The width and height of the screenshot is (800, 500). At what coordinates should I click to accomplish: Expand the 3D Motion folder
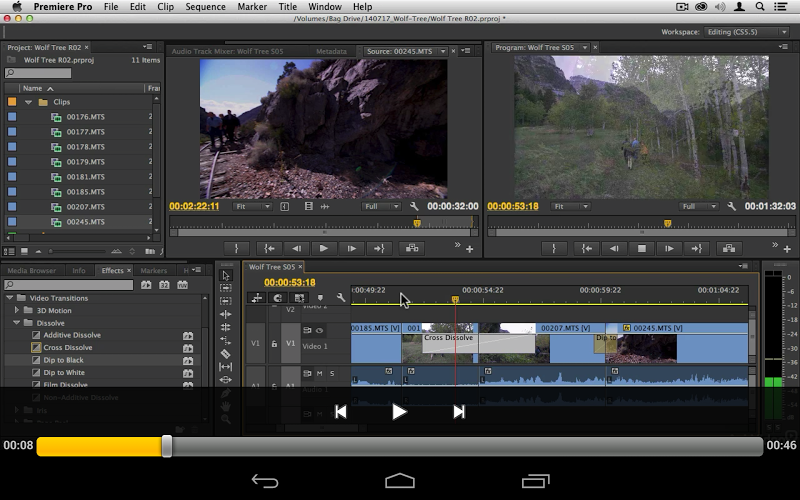[x=17, y=310]
